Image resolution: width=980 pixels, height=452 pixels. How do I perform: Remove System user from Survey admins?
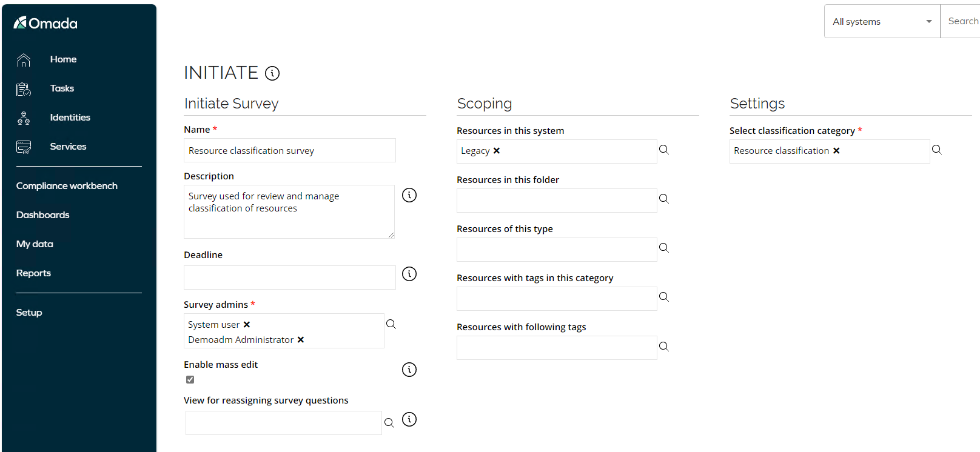coord(247,325)
